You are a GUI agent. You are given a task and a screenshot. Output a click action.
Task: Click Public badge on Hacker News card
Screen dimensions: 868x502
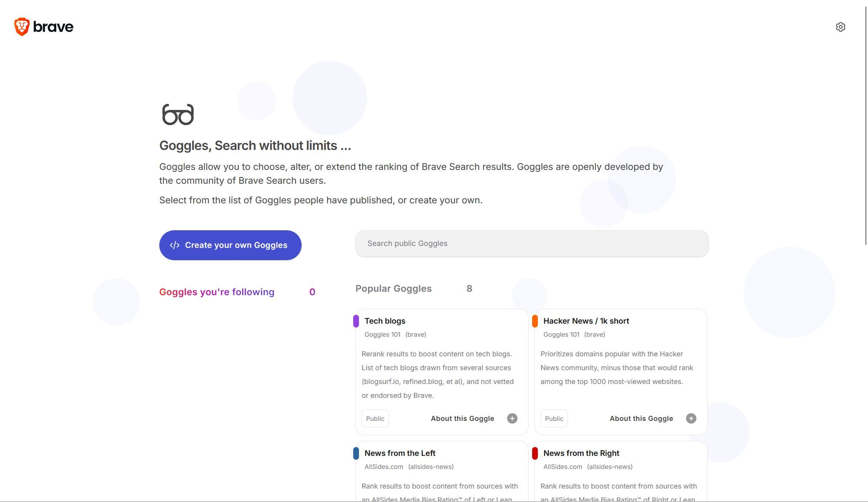point(554,418)
